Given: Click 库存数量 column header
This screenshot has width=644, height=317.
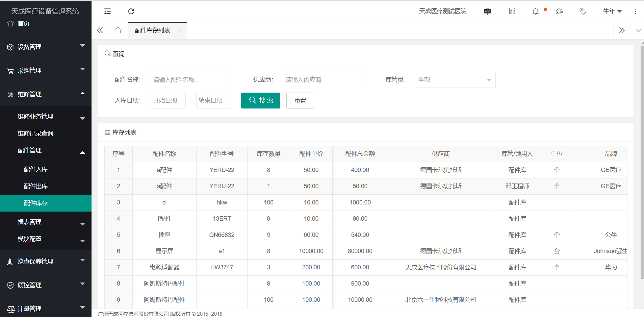Looking at the screenshot, I should click(x=268, y=154).
